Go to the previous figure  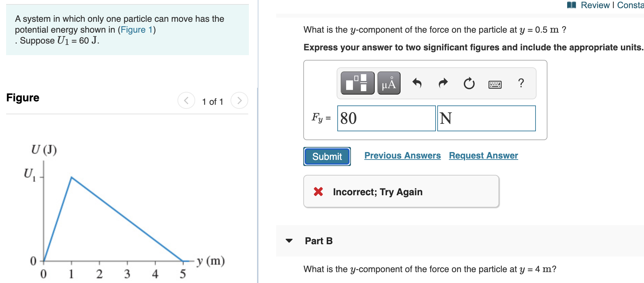[186, 100]
